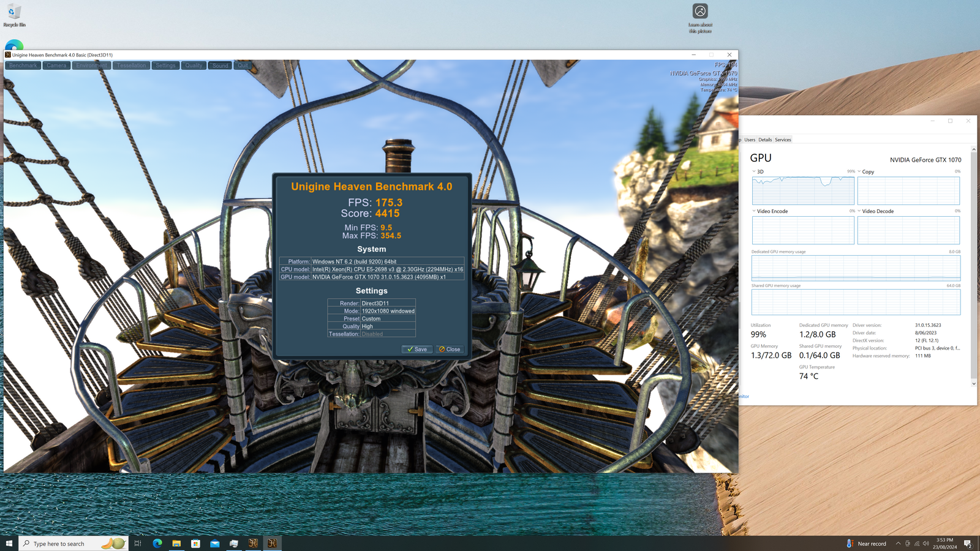This screenshot has height=551, width=980.
Task: Close the benchmark results dialog
Action: pyautogui.click(x=450, y=350)
